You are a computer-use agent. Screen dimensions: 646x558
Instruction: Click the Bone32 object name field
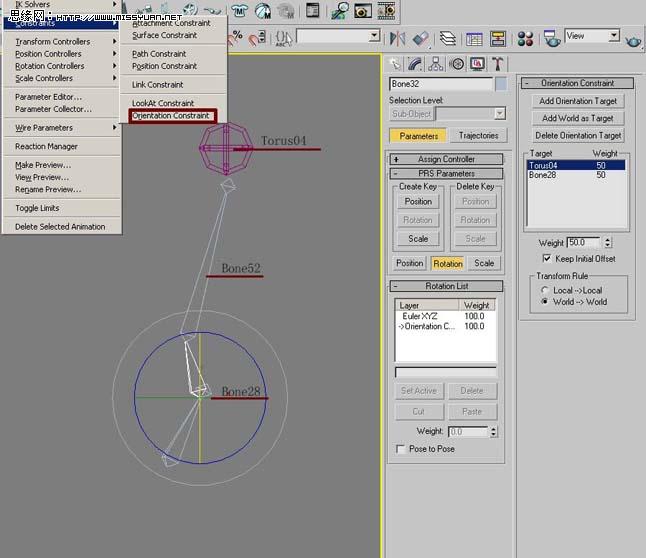click(x=440, y=84)
